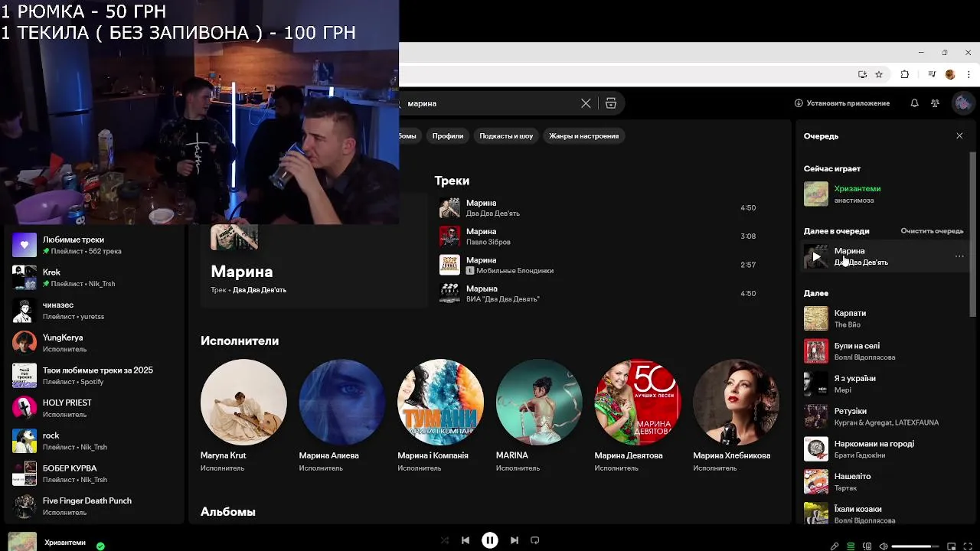The image size is (980, 551).
Task: Pause playback with the pause button
Action: tap(490, 540)
